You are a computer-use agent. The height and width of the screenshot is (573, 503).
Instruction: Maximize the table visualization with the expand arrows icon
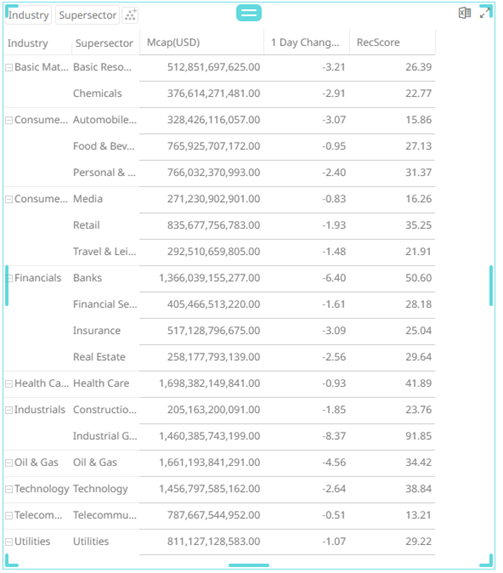[x=485, y=13]
